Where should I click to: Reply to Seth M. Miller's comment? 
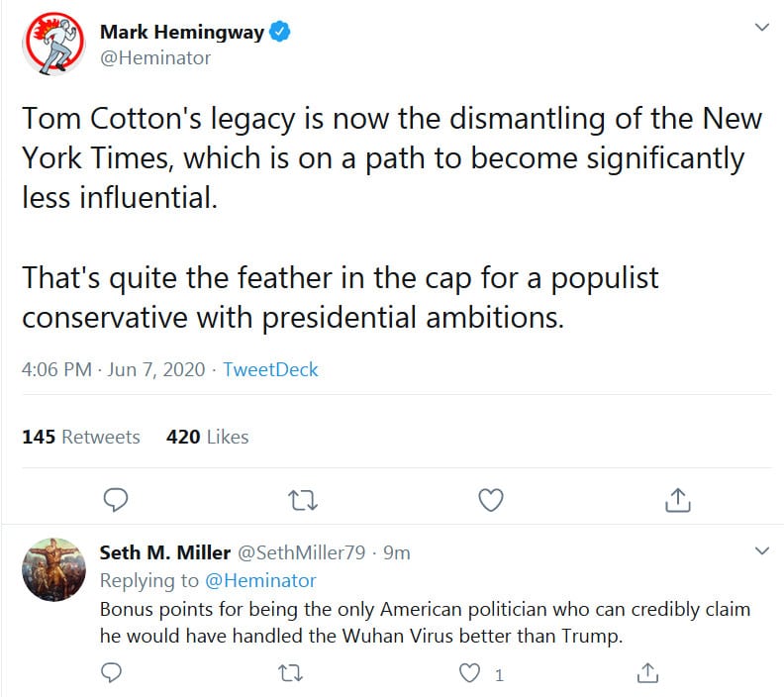coord(113,673)
